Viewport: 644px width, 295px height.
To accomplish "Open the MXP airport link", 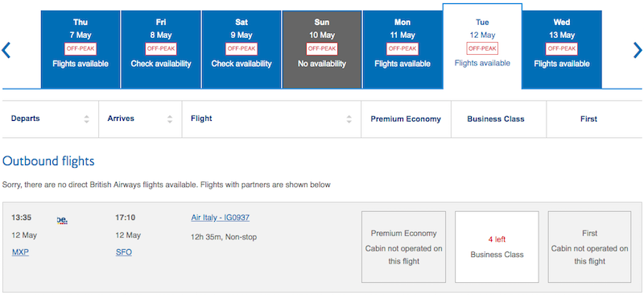I will click(x=21, y=252).
